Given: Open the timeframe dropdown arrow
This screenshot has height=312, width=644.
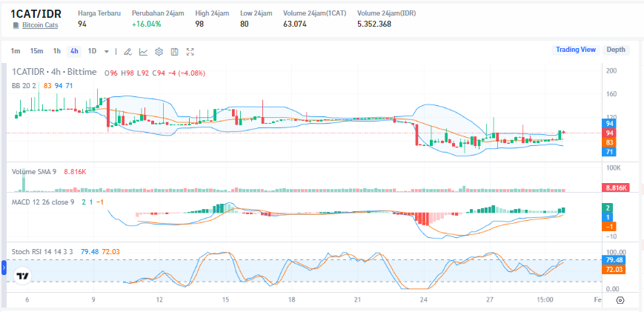Looking at the screenshot, I should [x=107, y=52].
